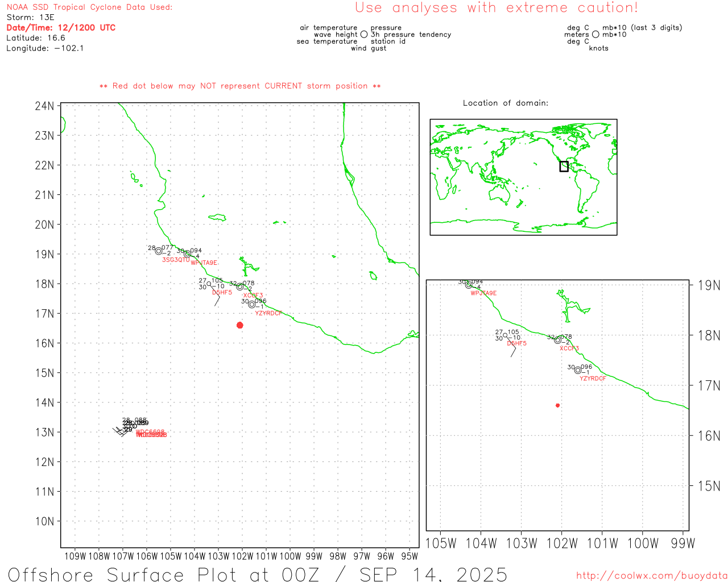Click the small red storm dot on inset map
The height and width of the screenshot is (582, 728).
(557, 405)
